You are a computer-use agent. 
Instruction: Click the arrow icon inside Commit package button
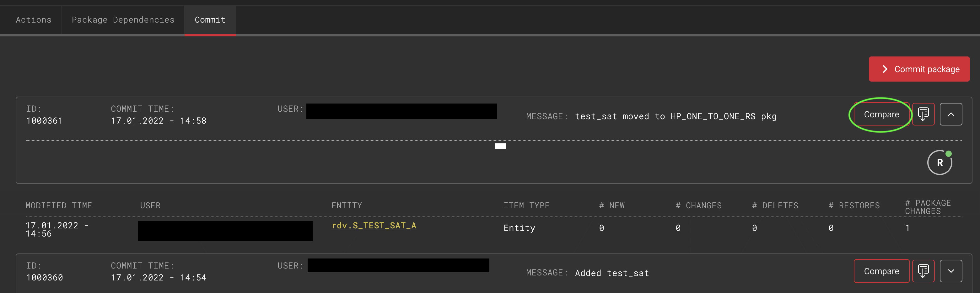pos(885,69)
